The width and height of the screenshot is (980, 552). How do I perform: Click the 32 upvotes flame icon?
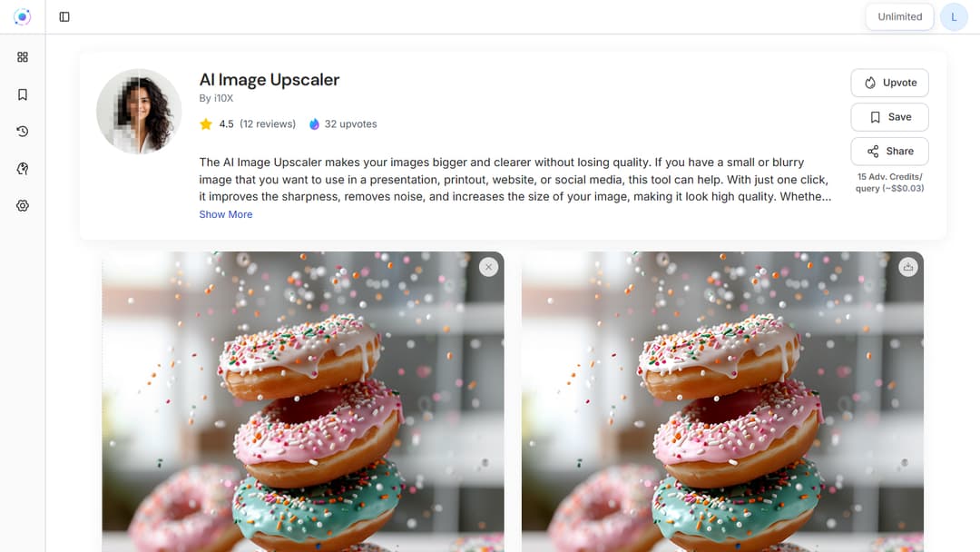coord(314,123)
